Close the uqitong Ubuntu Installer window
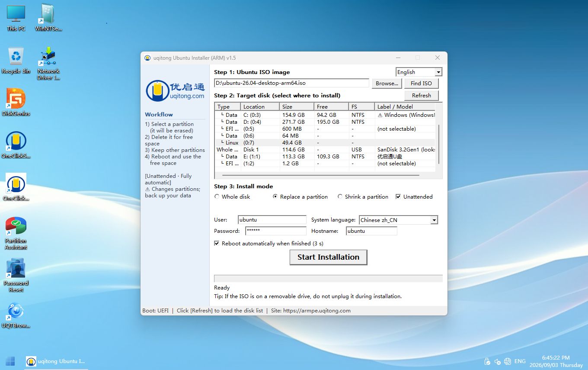This screenshot has width=588, height=370. (x=438, y=58)
